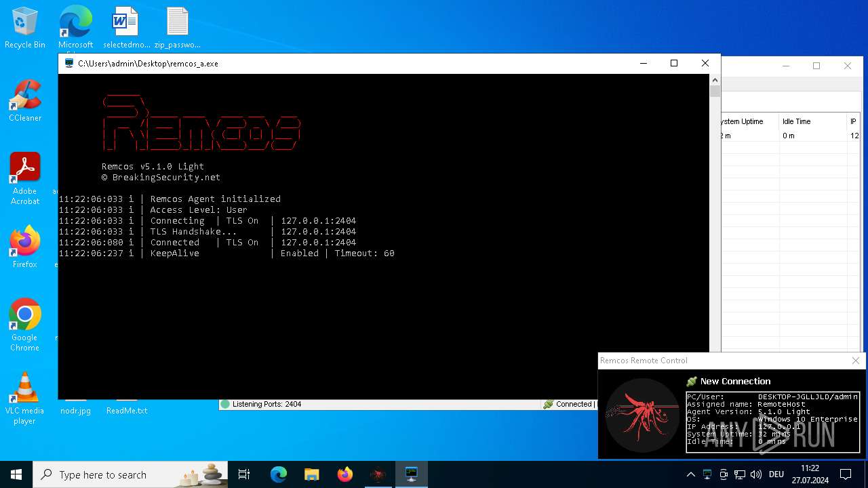Screen dimensions: 868x488
Task: Click the Agent Version 5.1.0 Light line
Action: [749, 411]
